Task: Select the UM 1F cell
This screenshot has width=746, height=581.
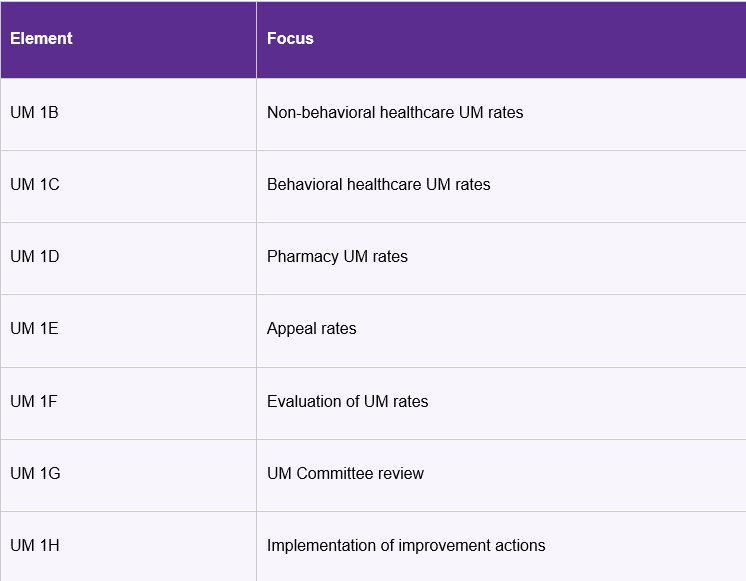Action: pos(35,402)
